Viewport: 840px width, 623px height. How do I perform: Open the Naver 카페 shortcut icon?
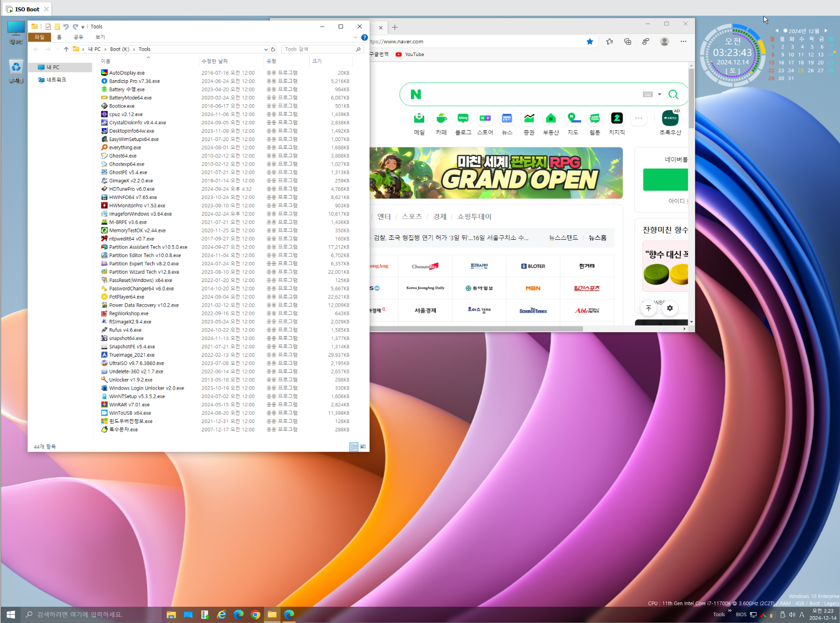(441, 118)
